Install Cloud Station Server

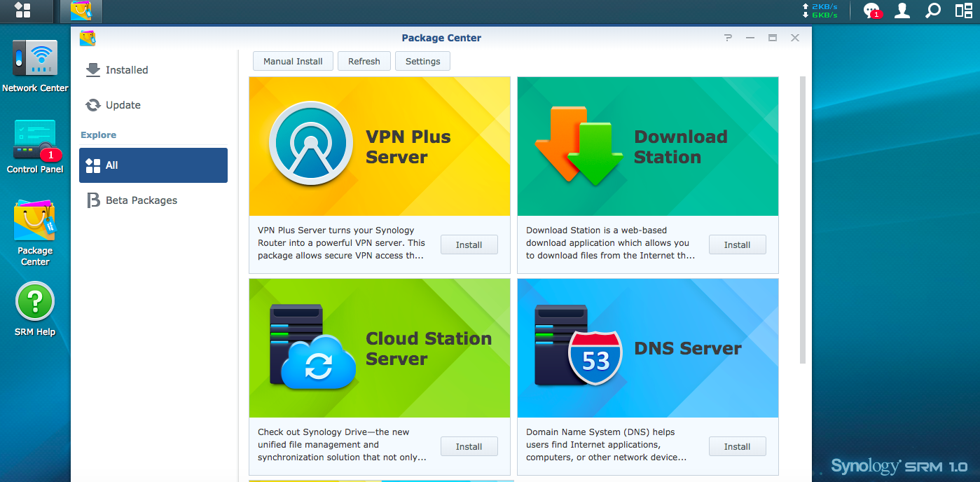(469, 446)
